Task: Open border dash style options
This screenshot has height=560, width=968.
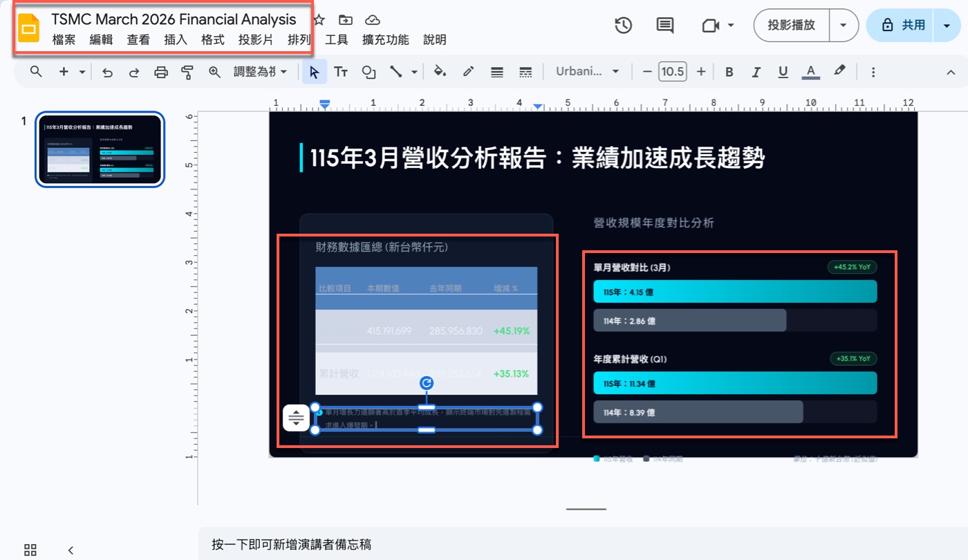Action: click(525, 72)
